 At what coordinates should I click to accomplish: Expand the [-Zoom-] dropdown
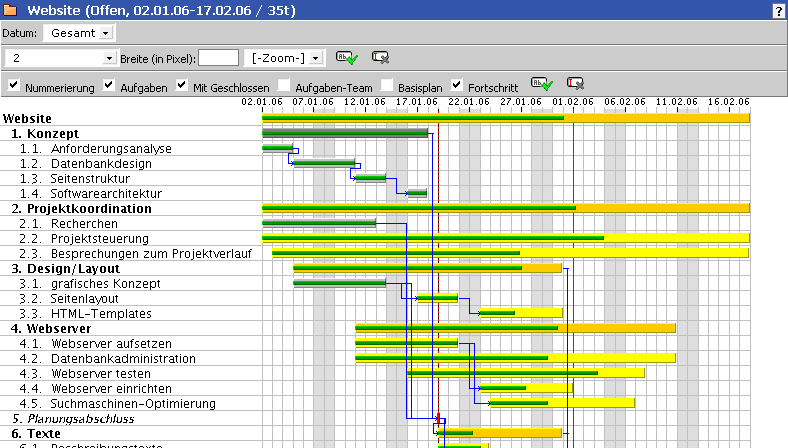(283, 58)
